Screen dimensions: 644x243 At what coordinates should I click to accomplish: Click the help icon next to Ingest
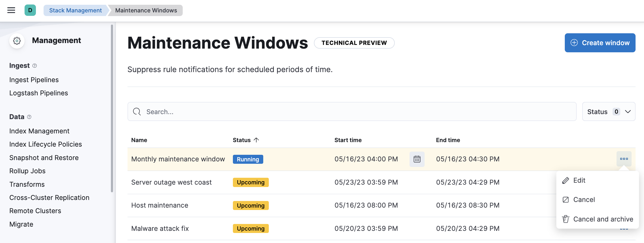(35, 66)
